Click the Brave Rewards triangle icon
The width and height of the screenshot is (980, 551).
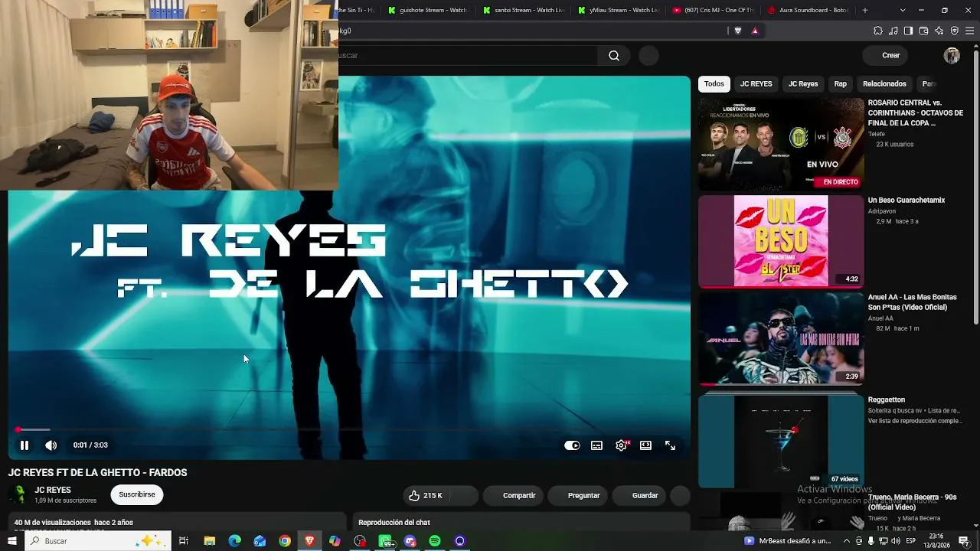coord(755,31)
